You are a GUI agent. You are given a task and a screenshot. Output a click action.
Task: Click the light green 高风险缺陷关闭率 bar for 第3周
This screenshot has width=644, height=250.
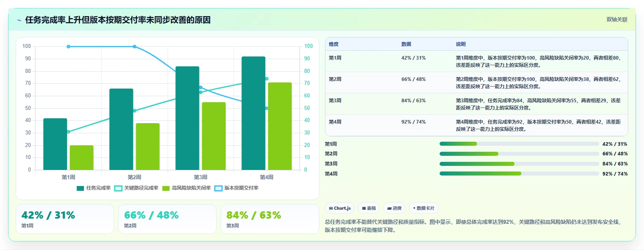coord(214,136)
